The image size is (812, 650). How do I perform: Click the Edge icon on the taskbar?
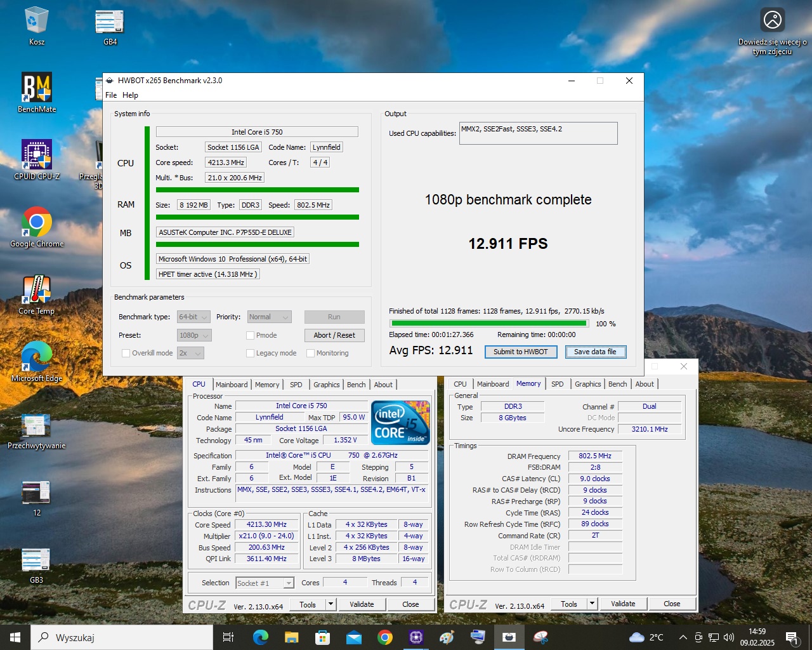pyautogui.click(x=260, y=637)
